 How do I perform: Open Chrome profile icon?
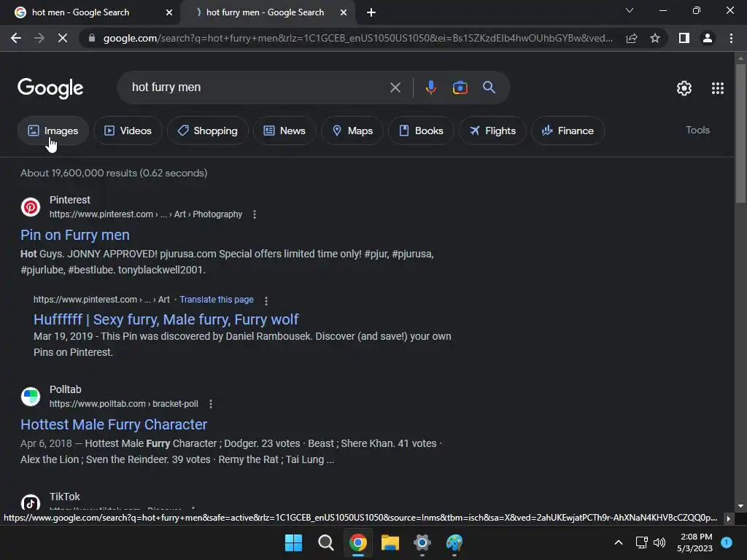pos(708,38)
